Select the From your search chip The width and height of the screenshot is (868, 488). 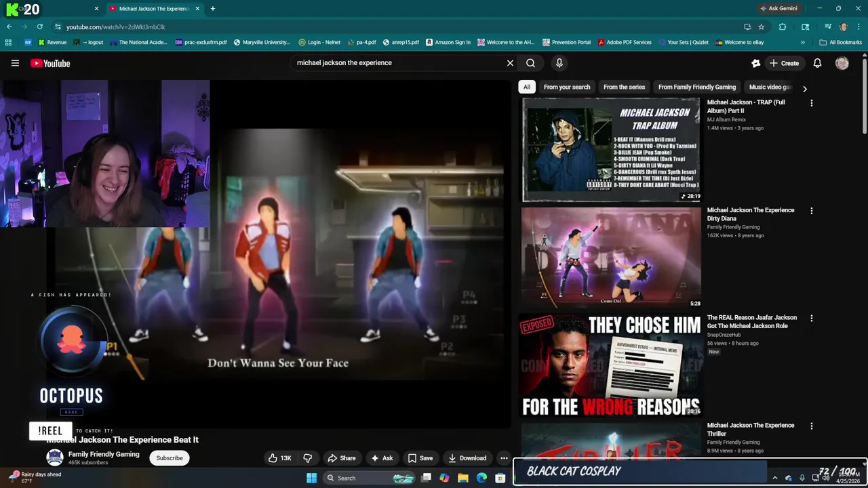tap(567, 87)
